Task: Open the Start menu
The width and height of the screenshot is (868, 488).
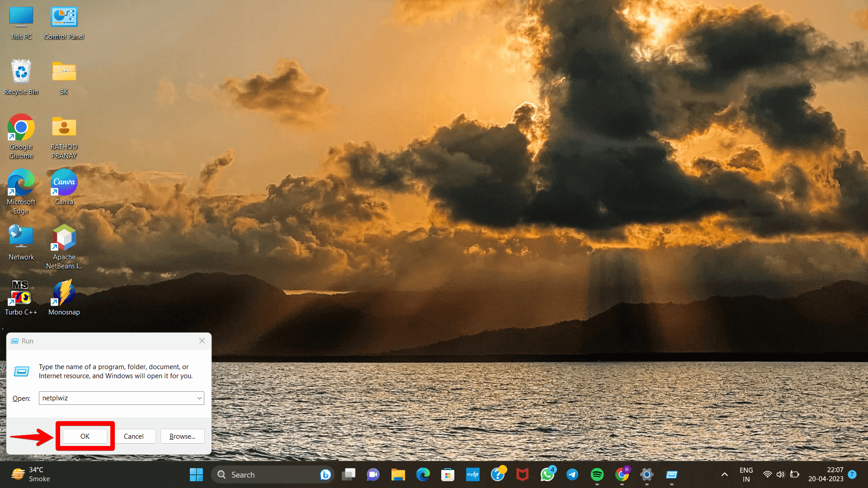Action: click(196, 474)
